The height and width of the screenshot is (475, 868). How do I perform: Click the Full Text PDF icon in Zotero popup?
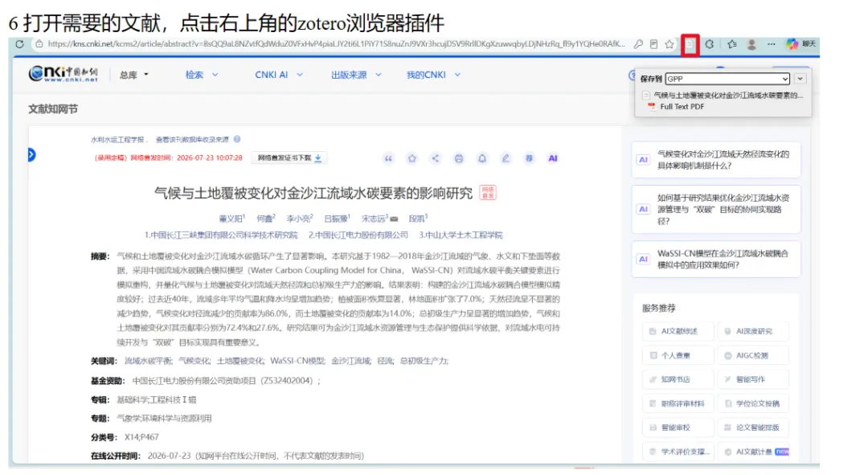click(652, 107)
